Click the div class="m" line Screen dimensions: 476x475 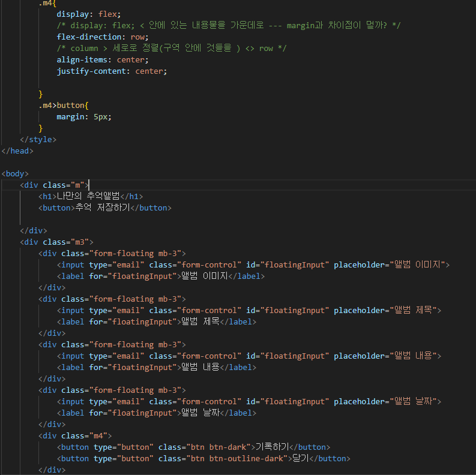(x=55, y=185)
